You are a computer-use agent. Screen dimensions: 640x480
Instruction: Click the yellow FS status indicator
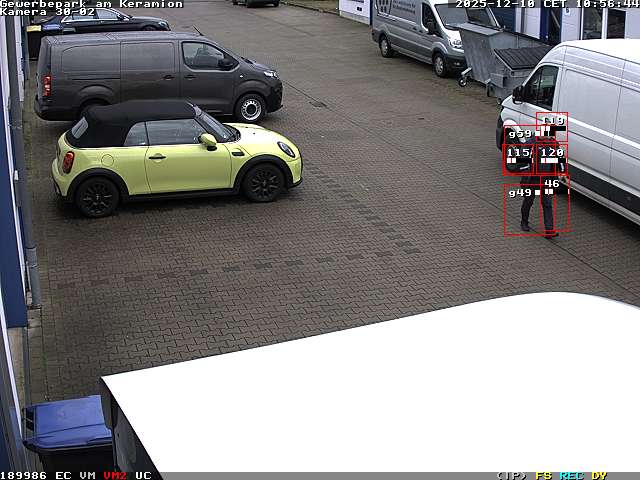point(543,475)
